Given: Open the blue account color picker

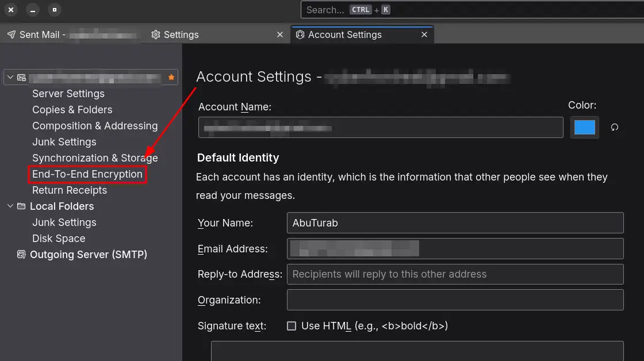Looking at the screenshot, I should pyautogui.click(x=584, y=128).
